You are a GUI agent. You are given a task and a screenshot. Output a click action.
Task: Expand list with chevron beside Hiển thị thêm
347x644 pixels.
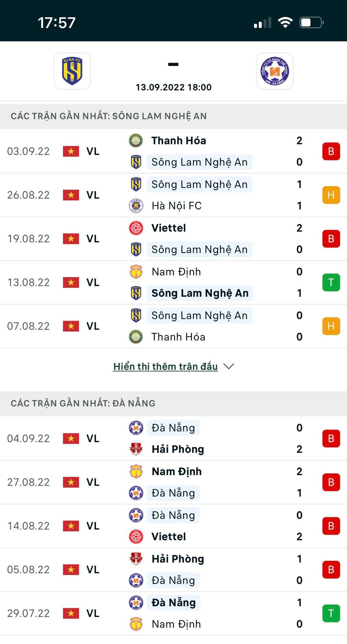229,366
